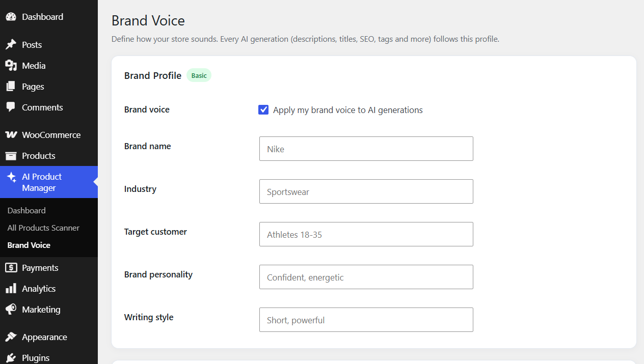Select the AI Product Manager menu
This screenshot has height=364, width=644.
tap(49, 182)
